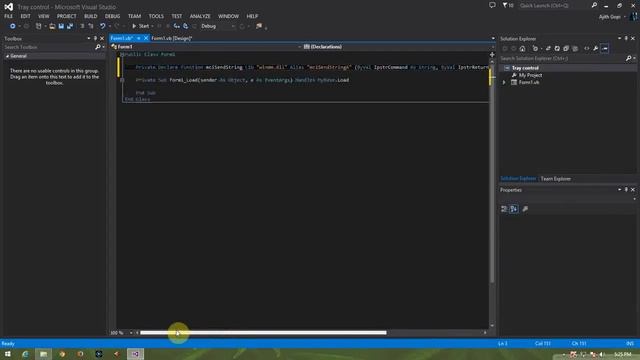The height and width of the screenshot is (360, 640).
Task: Click the Navigate Backward toolbar icon
Action: (13, 26)
